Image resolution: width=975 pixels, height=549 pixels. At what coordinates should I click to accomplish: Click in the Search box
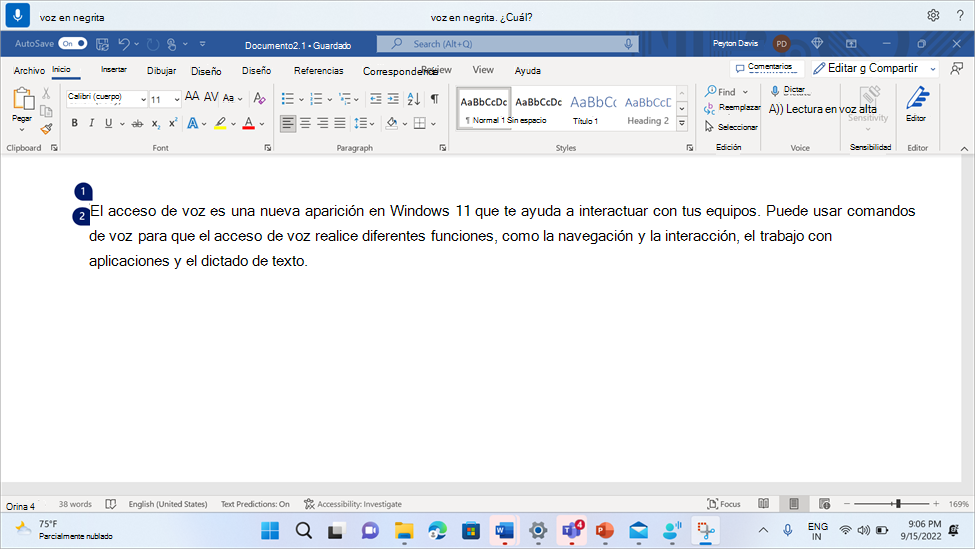tap(507, 44)
